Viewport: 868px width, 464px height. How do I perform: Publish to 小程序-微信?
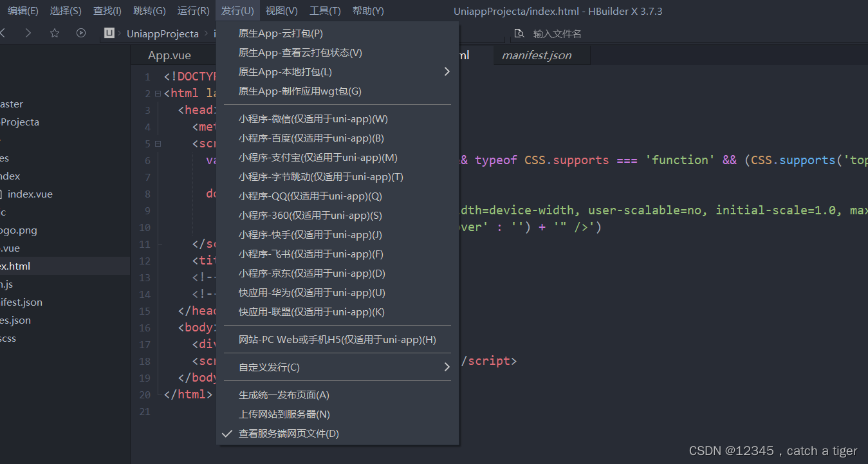pos(338,119)
